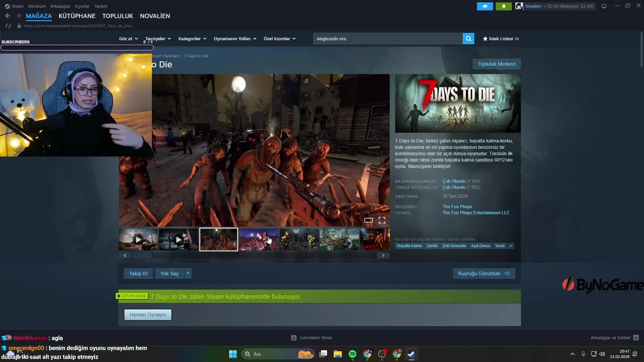644x362 pixels.
Task: Click Kuyruğu Görüntüle button
Action: tap(484, 274)
